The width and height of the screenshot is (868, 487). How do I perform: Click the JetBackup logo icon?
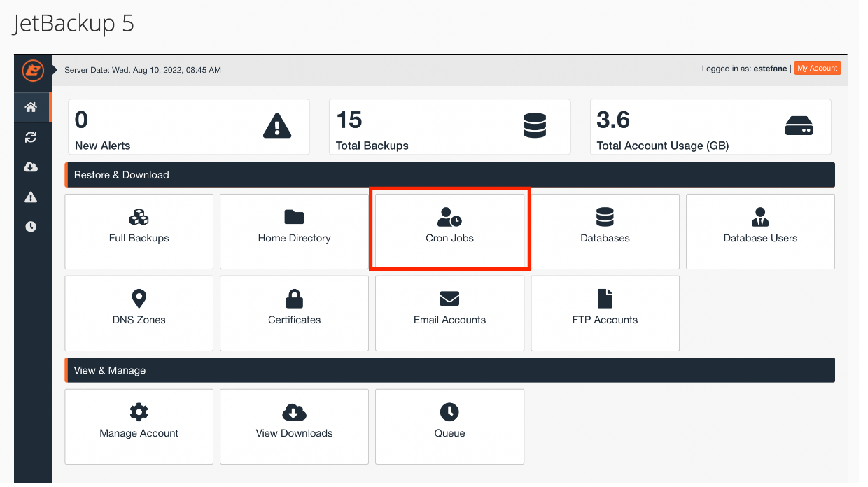(x=32, y=71)
